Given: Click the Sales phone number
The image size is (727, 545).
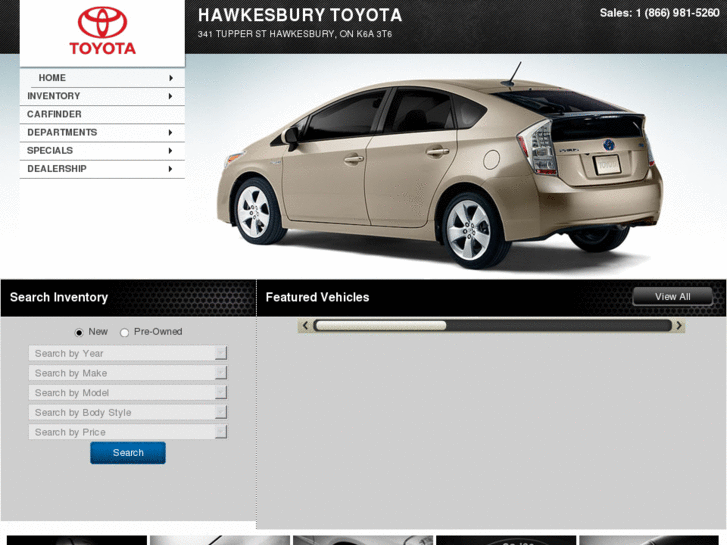Looking at the screenshot, I should [x=659, y=13].
